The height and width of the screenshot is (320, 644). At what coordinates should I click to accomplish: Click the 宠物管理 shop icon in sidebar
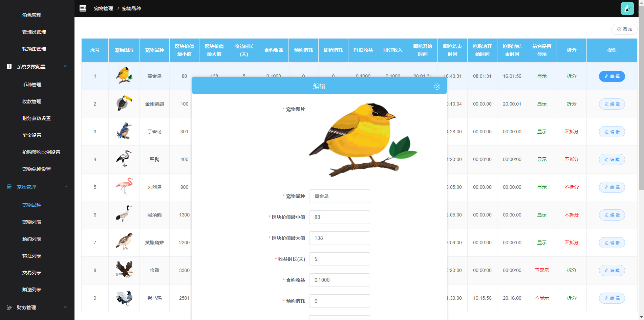(x=9, y=187)
